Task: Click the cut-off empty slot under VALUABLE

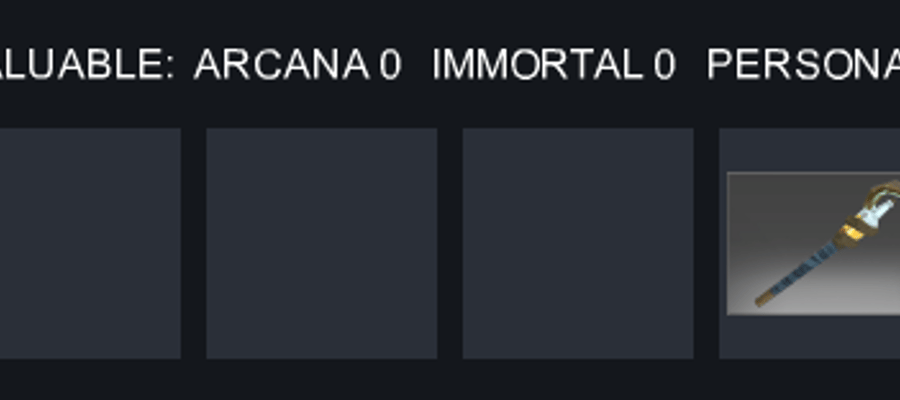Action: pos(90,243)
